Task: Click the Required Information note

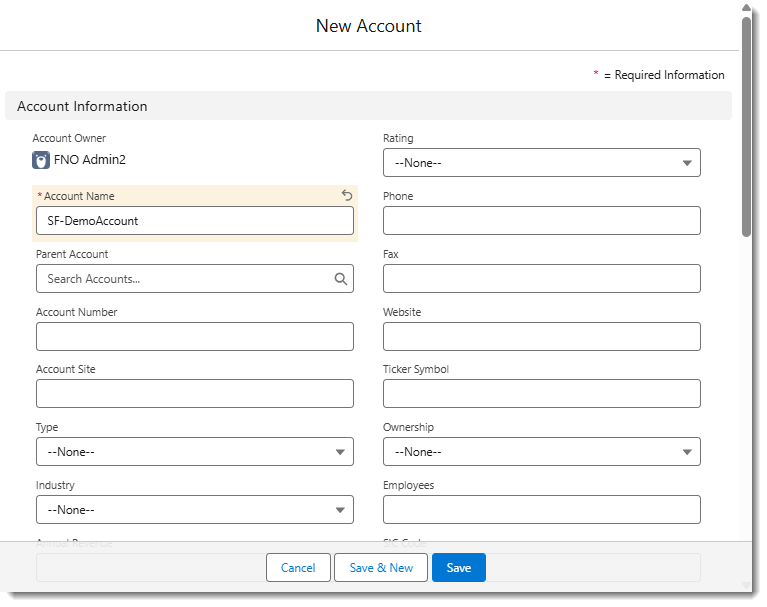Action: click(659, 75)
